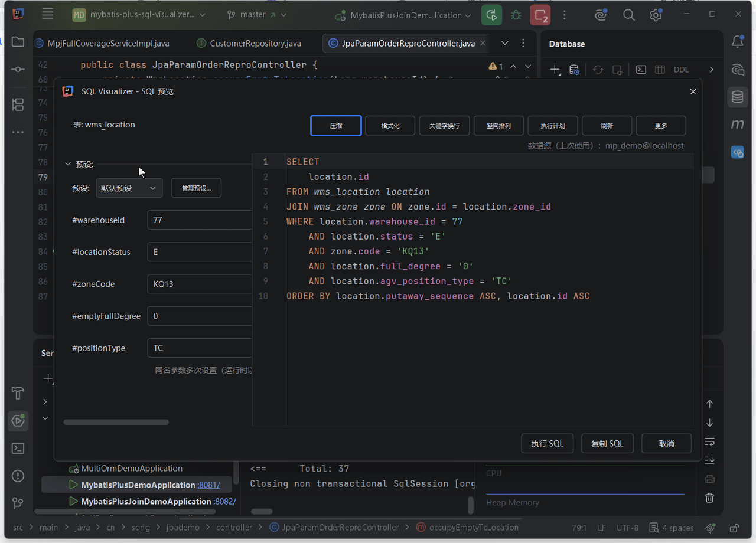
Task: Click the 复制 SQL button
Action: 608,443
